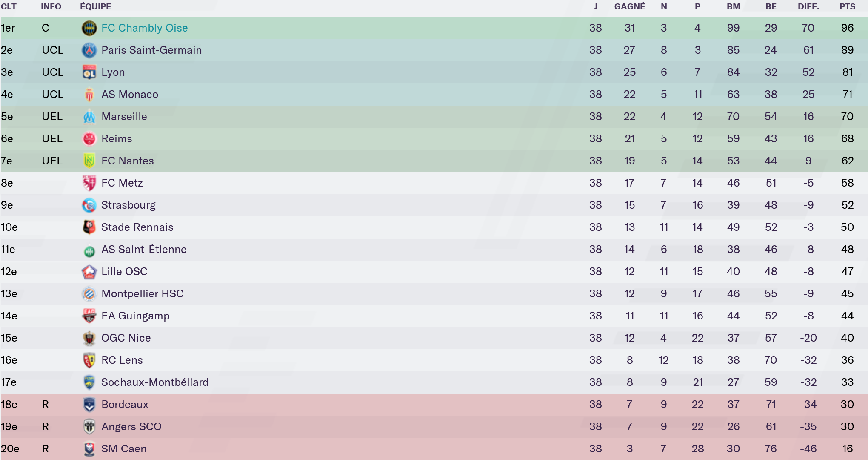Click the FC Chambly Oise club crest

click(x=89, y=28)
